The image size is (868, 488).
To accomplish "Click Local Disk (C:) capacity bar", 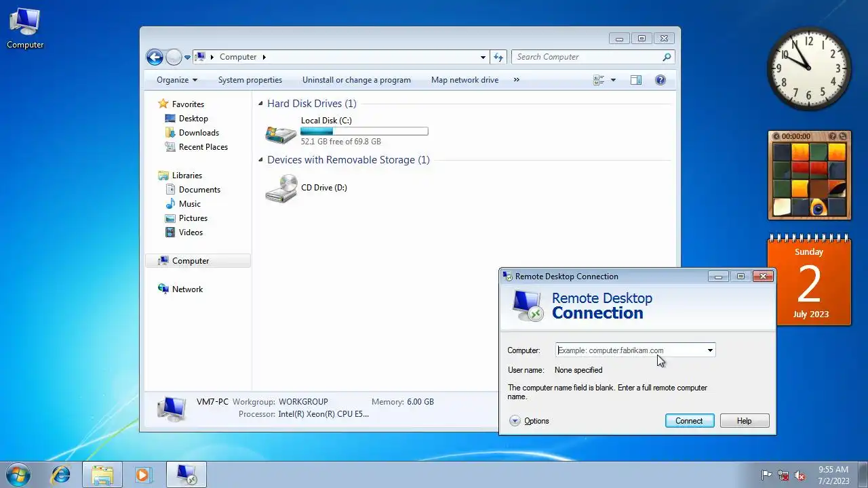I will click(364, 131).
